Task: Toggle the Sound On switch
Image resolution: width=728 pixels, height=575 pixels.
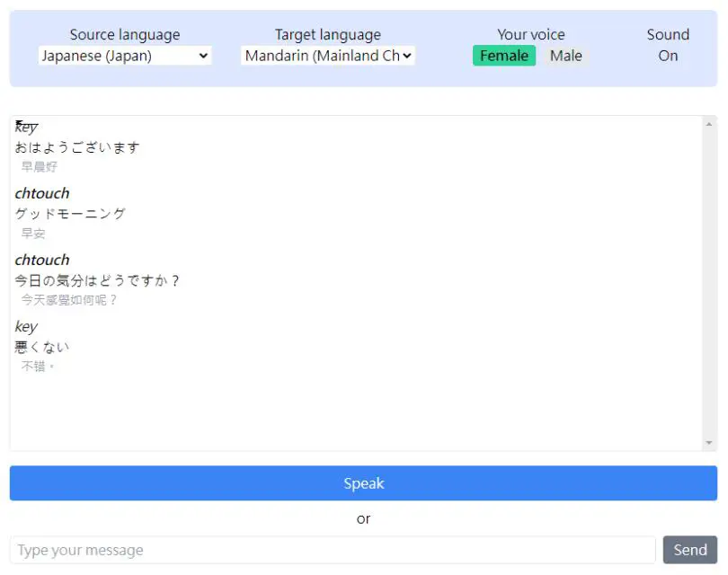Action: pyautogui.click(x=668, y=56)
